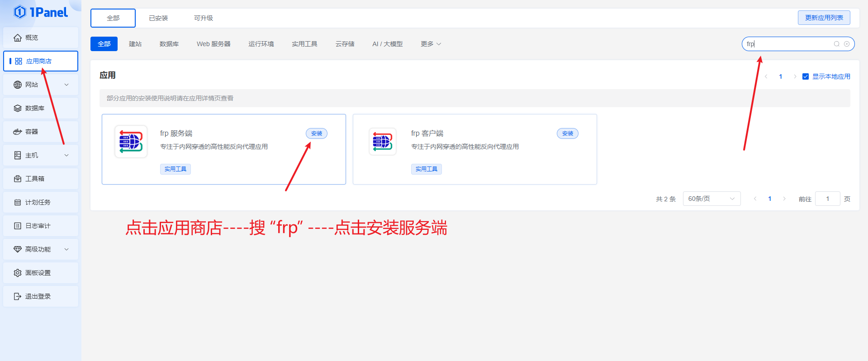Click the 1Panel logo
868x361 pixels.
pyautogui.click(x=41, y=12)
